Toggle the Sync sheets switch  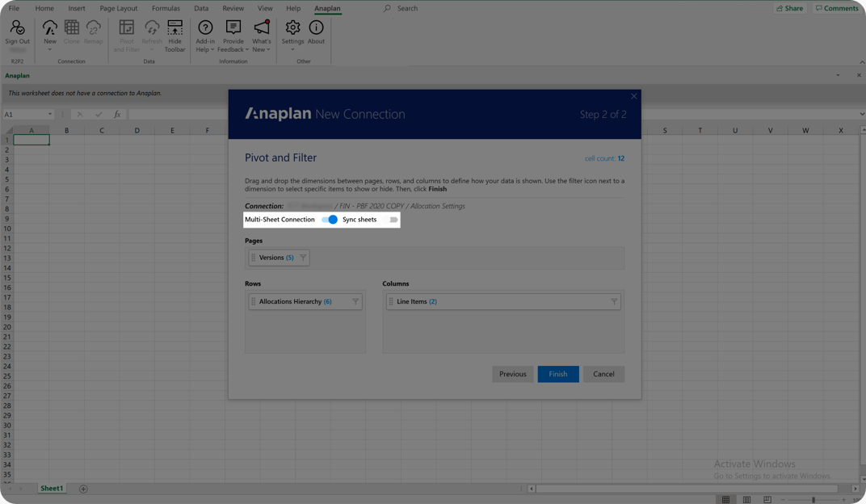392,220
